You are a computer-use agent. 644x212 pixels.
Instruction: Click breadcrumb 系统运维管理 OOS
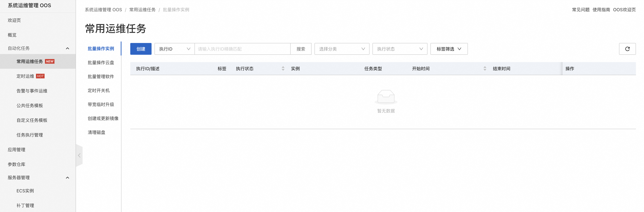tap(103, 10)
